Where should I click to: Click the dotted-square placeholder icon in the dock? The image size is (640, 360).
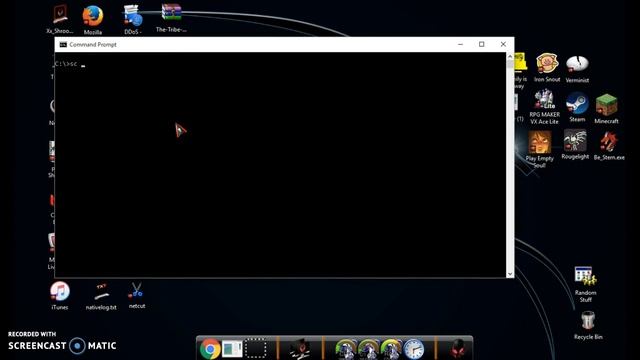pos(256,349)
